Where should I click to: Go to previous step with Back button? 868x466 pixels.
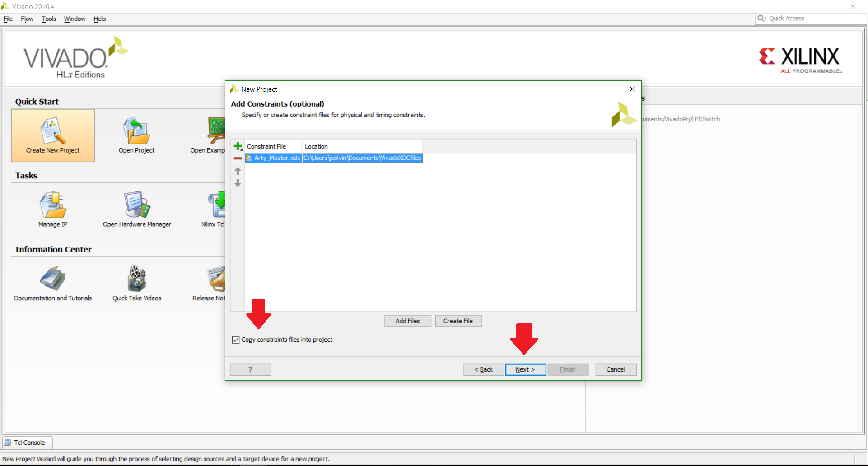point(484,369)
